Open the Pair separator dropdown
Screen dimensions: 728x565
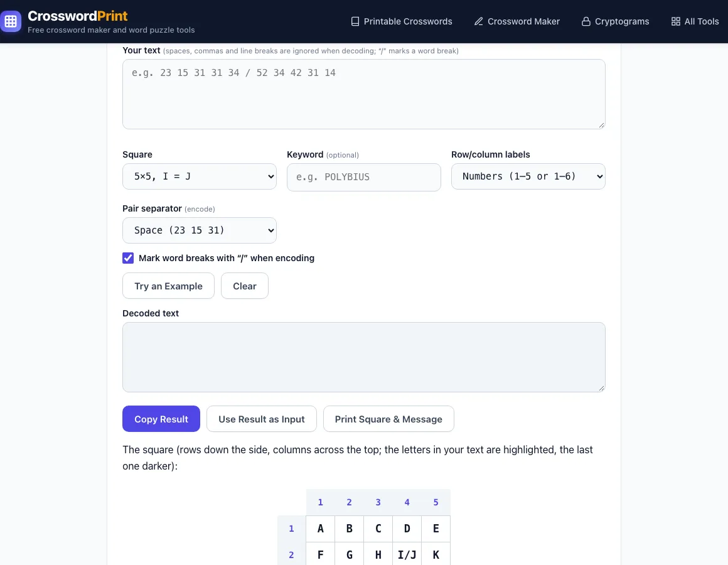pos(200,230)
